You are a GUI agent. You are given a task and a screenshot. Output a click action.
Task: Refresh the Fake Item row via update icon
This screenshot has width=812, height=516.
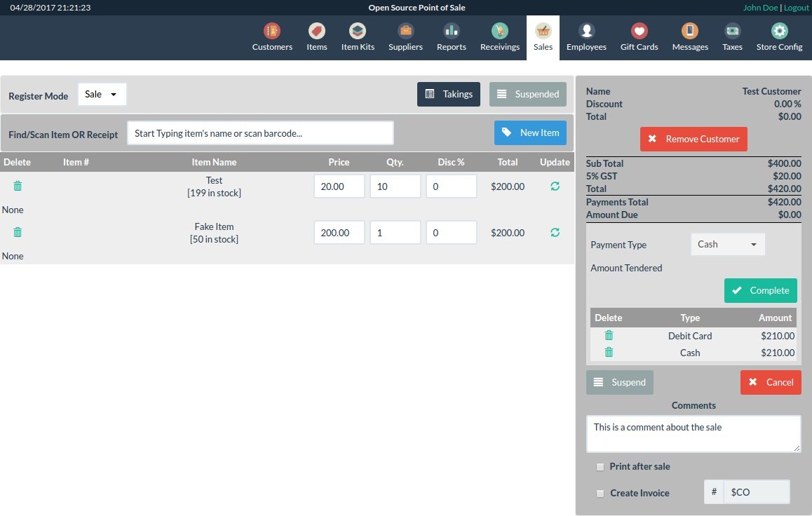coord(555,232)
